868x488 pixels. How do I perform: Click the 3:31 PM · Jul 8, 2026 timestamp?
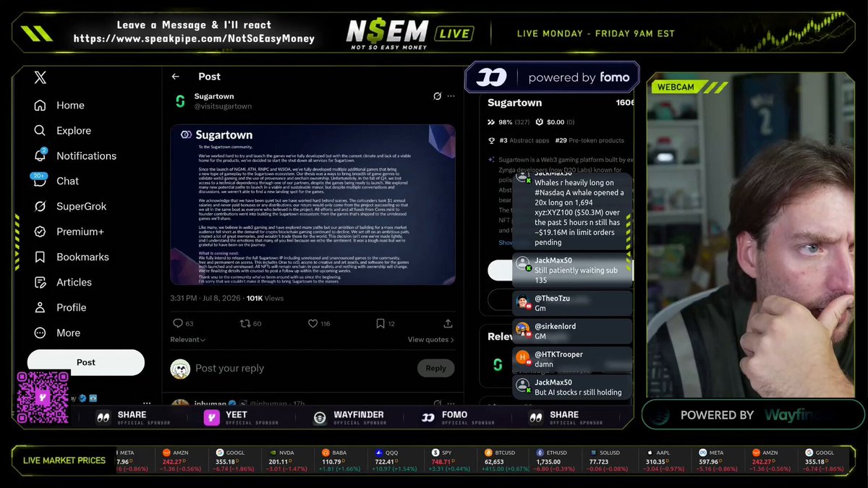pos(206,298)
